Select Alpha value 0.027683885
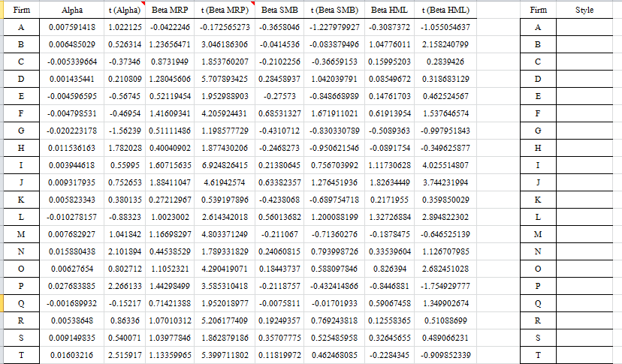 click(x=72, y=286)
